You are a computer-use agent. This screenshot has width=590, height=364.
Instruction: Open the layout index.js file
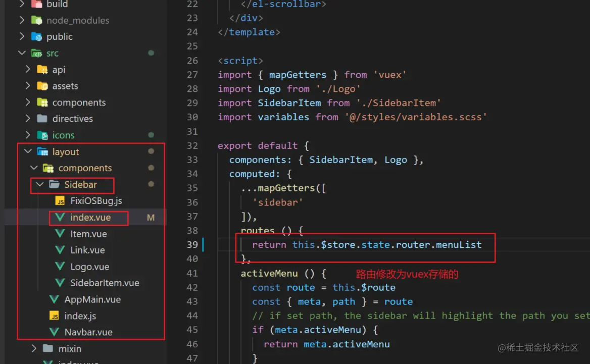tap(80, 316)
